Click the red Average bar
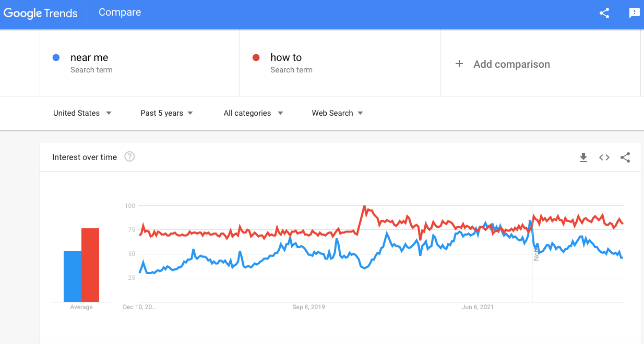This screenshot has height=344, width=644. pyautogui.click(x=90, y=265)
